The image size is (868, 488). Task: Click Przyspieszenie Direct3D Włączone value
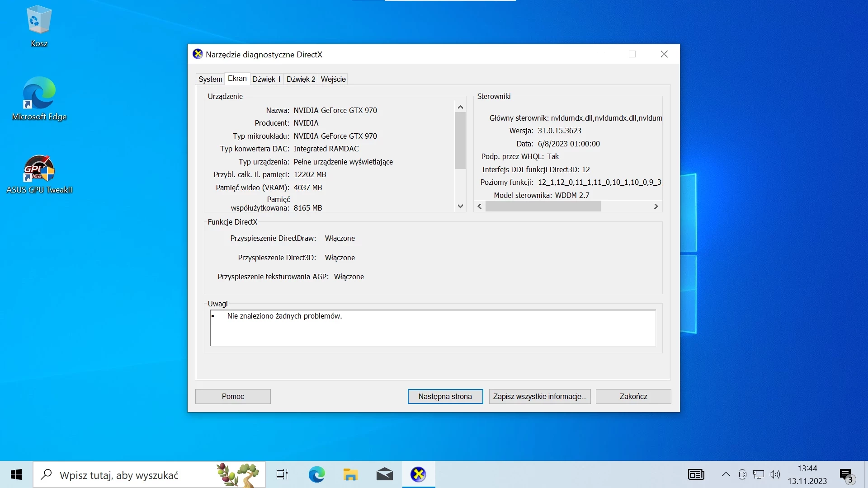(x=340, y=258)
